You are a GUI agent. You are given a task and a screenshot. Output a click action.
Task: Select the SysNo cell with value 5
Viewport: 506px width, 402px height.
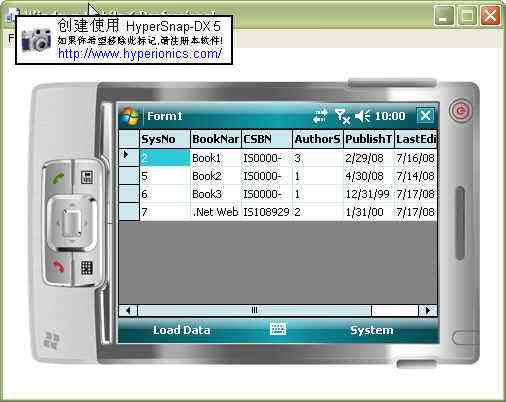click(165, 176)
